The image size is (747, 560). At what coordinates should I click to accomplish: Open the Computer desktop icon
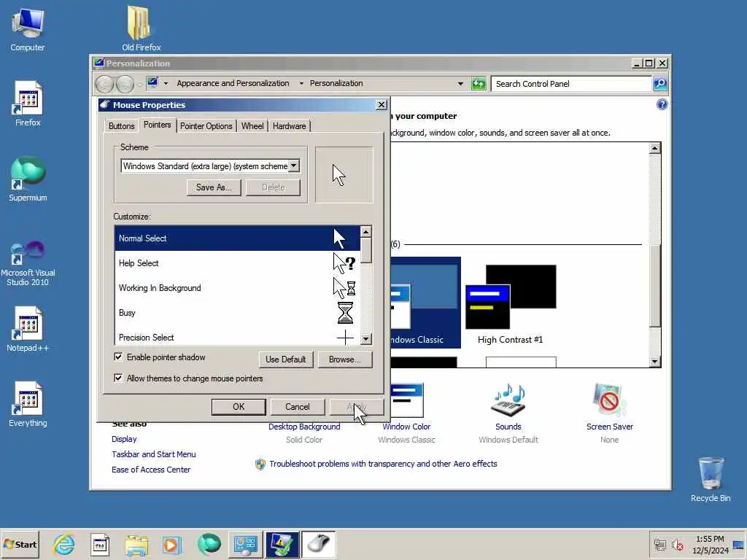[28, 29]
